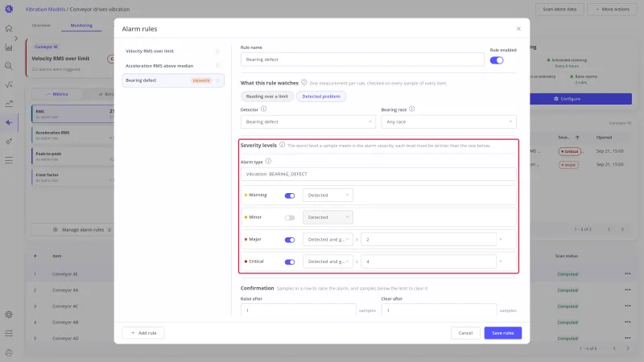The width and height of the screenshot is (644, 362).
Task: Click the Rule name input field
Action: pos(362,60)
